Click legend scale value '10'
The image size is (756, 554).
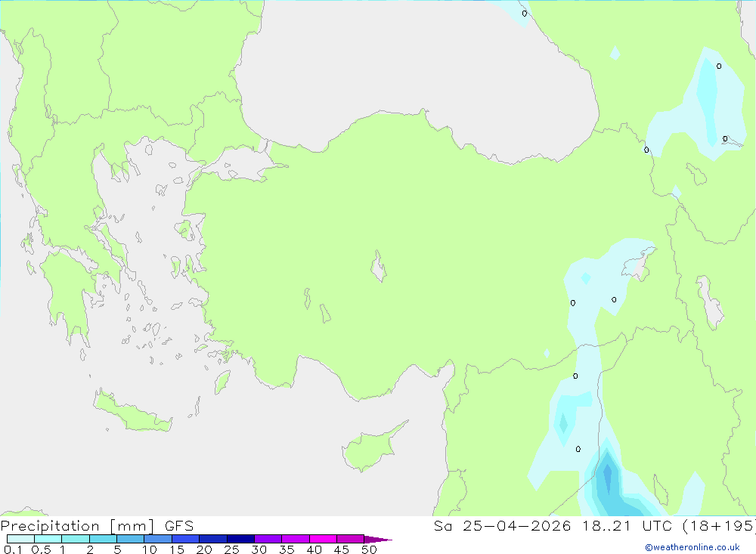(149, 549)
